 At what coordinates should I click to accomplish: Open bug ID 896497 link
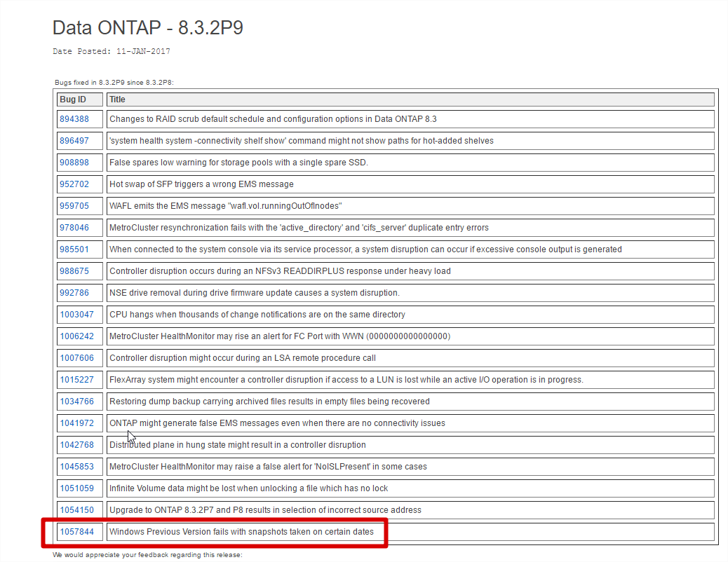pos(74,141)
